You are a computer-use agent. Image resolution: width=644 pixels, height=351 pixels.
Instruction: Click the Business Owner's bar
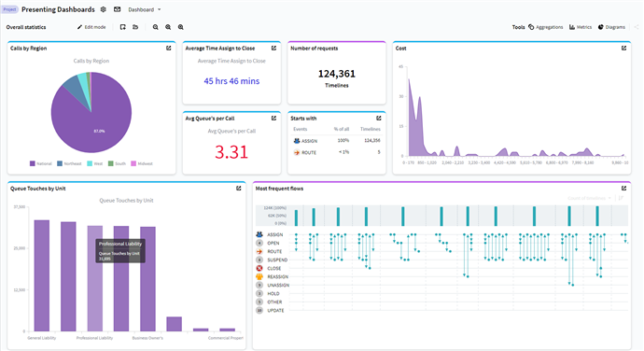coord(147,279)
